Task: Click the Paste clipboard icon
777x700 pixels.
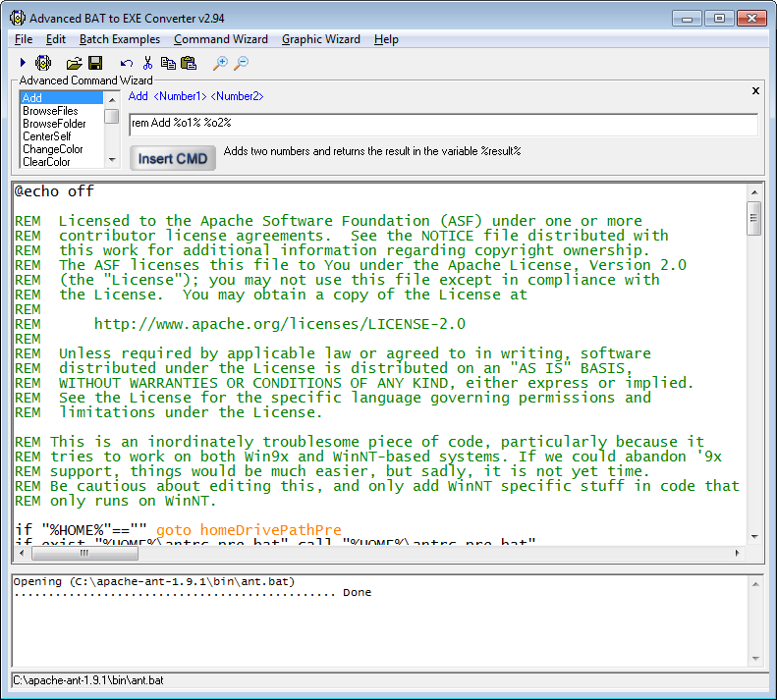Action: point(189,63)
